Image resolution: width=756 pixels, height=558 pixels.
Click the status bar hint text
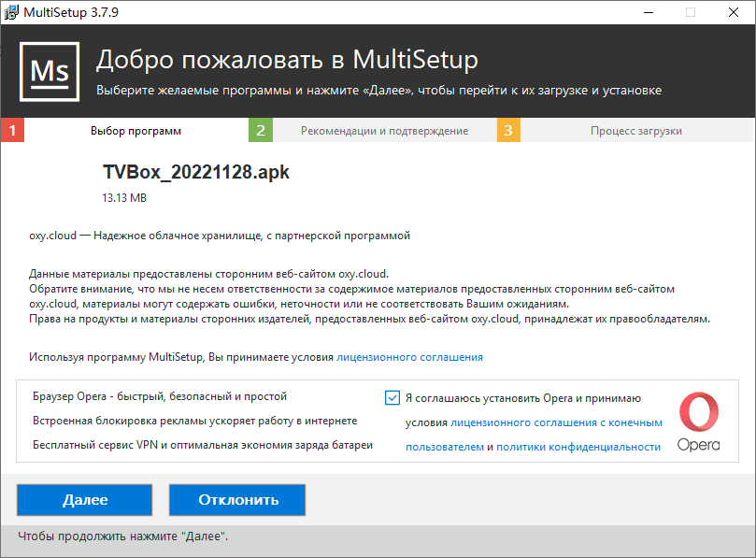click(x=122, y=537)
